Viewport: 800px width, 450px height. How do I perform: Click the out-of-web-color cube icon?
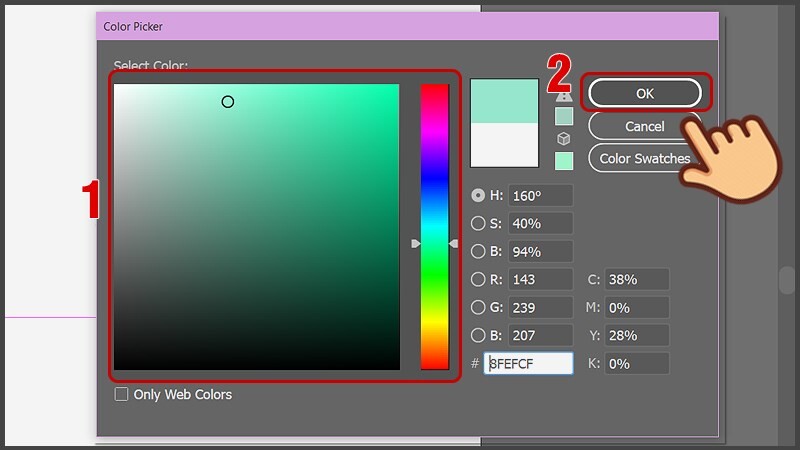[x=563, y=139]
